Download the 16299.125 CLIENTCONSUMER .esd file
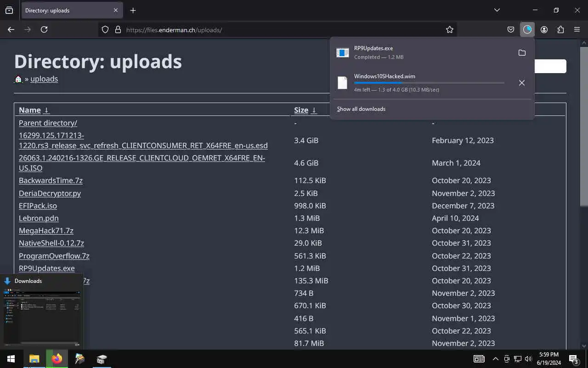The width and height of the screenshot is (588, 368). point(143,140)
